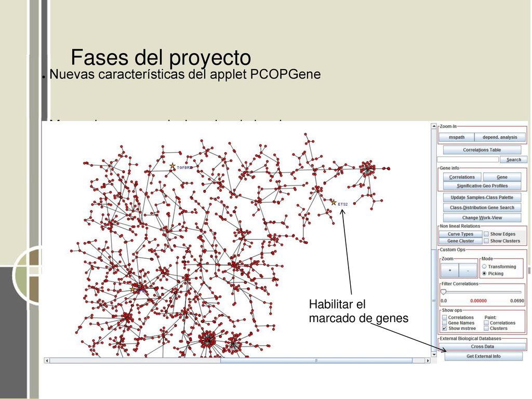The width and height of the screenshot is (532, 399).
Task: Click Correlations in Gene info
Action: pos(462,177)
